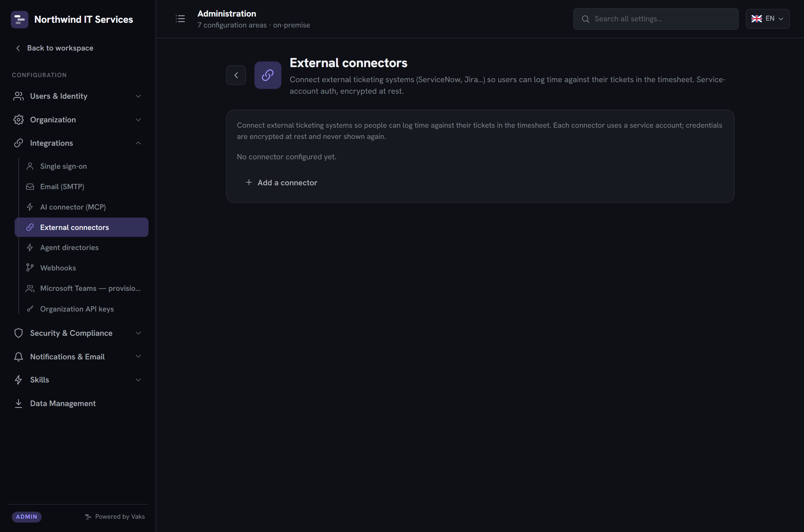
Task: Click the Single sign-on person icon
Action: 30,166
